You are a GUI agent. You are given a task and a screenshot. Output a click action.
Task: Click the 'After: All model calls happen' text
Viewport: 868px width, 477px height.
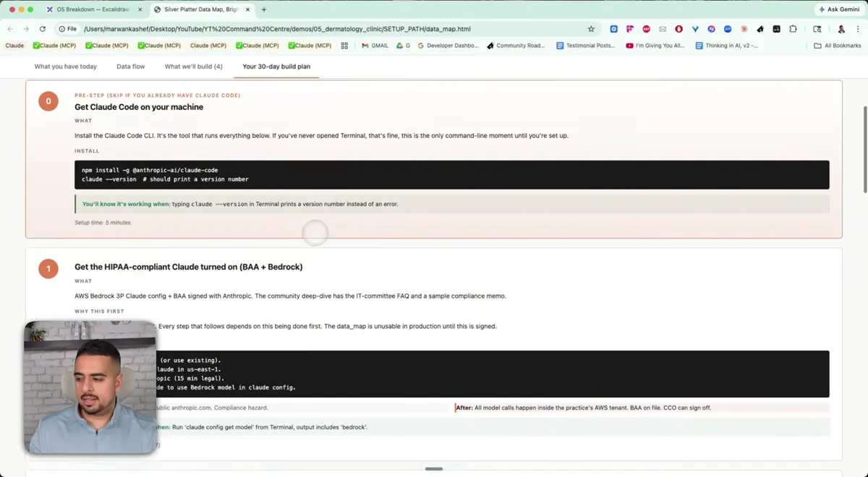[583, 408]
